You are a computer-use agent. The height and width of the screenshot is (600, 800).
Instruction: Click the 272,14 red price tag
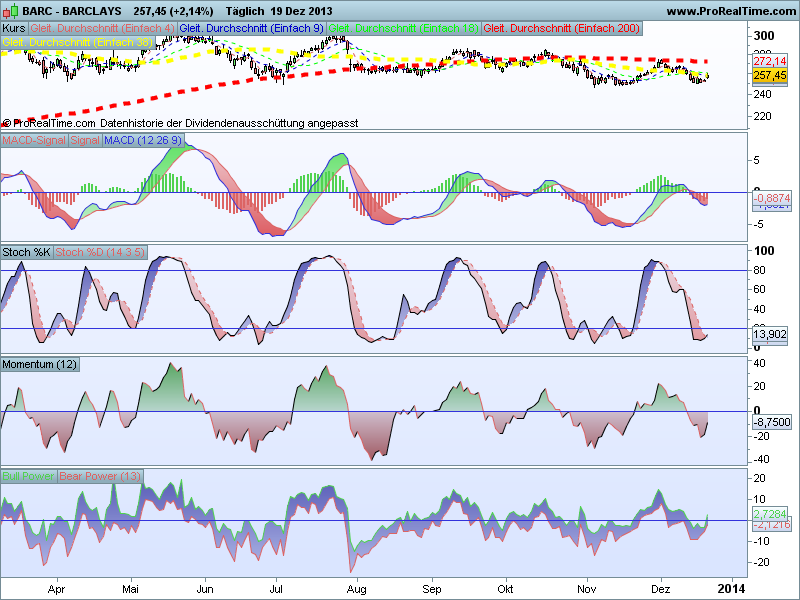(x=770, y=62)
